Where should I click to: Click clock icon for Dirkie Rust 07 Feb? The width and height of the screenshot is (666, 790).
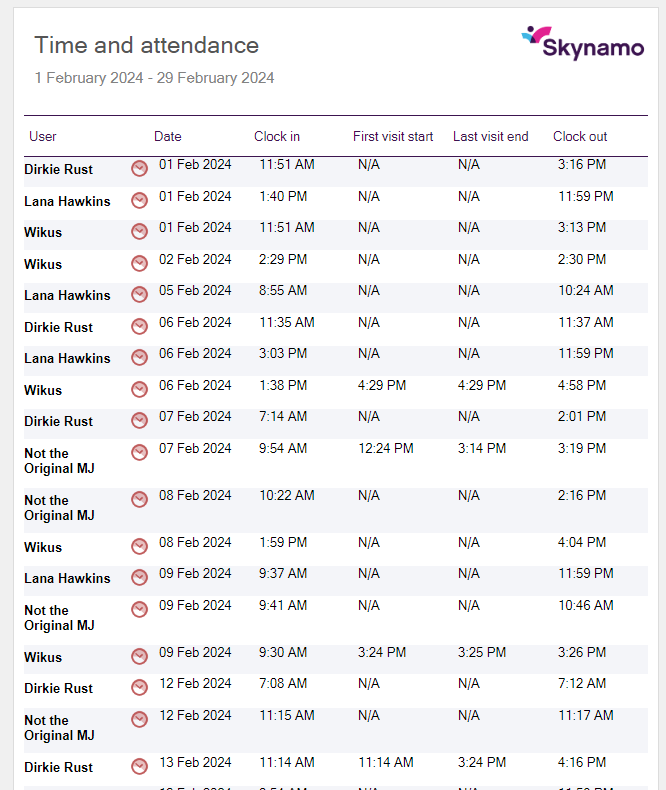pos(139,421)
